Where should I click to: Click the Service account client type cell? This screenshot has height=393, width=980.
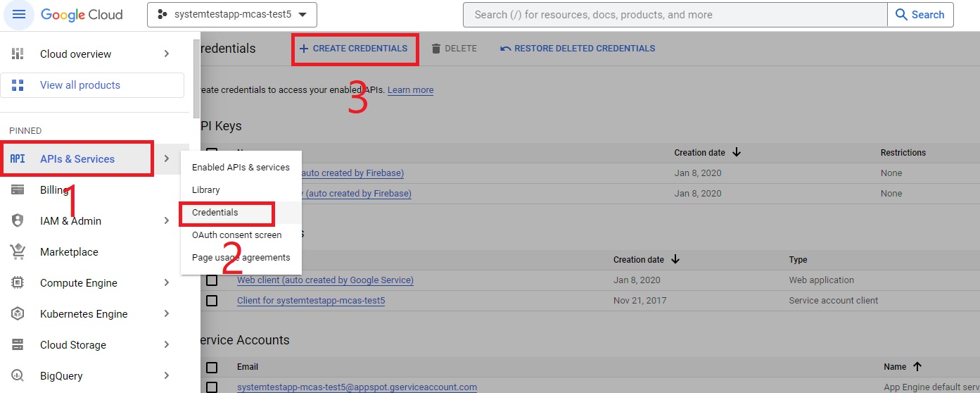[x=834, y=301]
